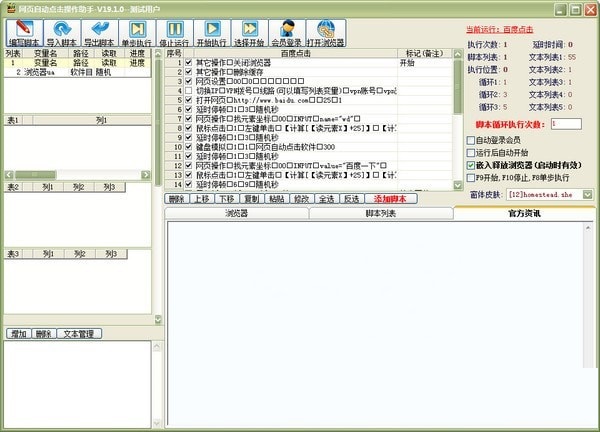Open the 官方资讯 tab
This screenshot has height=432, width=600.
[x=524, y=214]
